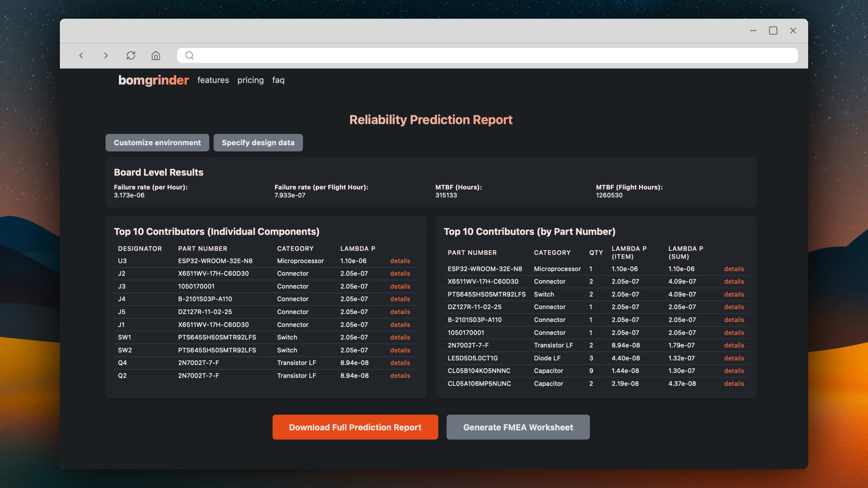Go forward using the browser forward arrow
The width and height of the screenshot is (868, 488).
[106, 55]
